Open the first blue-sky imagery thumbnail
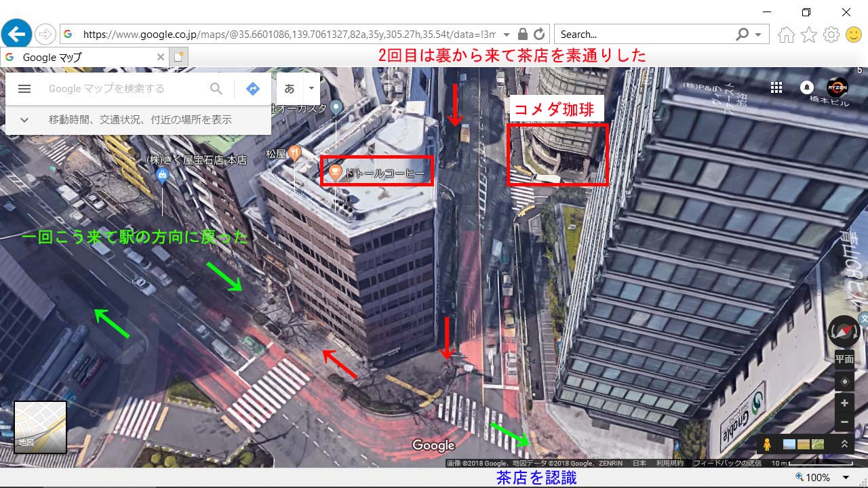The width and height of the screenshot is (868, 488). click(x=789, y=445)
